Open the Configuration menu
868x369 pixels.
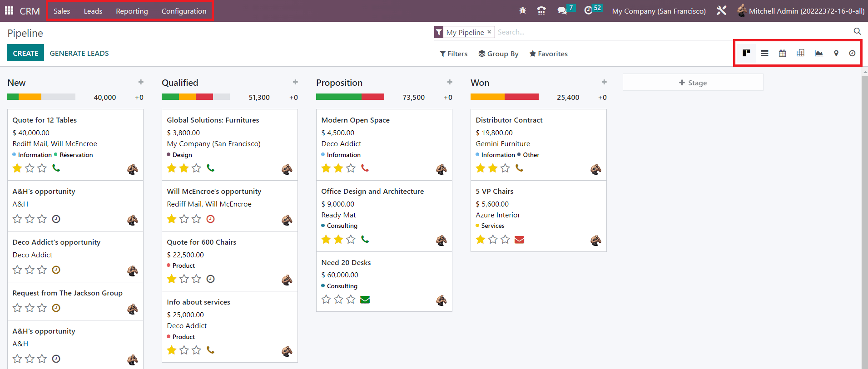[184, 11]
